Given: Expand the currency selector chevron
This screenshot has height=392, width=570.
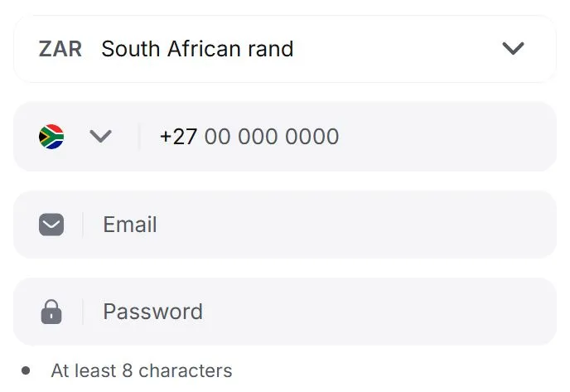Looking at the screenshot, I should (514, 49).
